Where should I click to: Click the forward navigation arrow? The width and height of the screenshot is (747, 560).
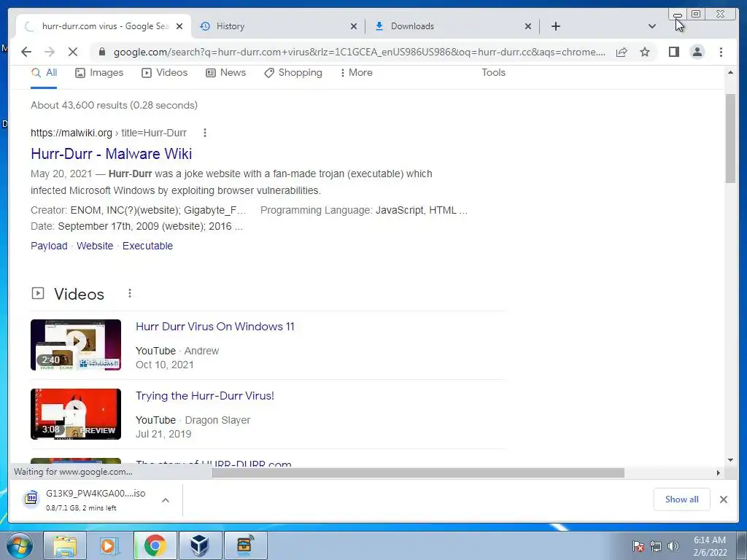50,52
